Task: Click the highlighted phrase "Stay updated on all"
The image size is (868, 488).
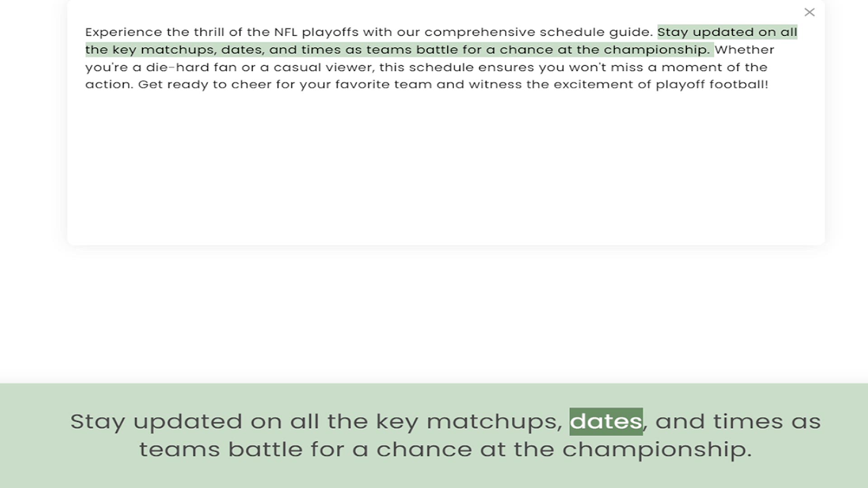Action: pos(727,32)
